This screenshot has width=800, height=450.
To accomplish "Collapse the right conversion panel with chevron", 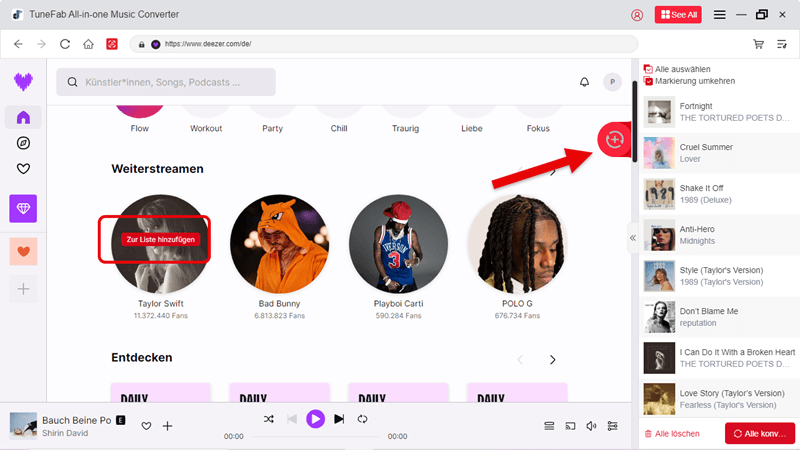I will pyautogui.click(x=633, y=238).
